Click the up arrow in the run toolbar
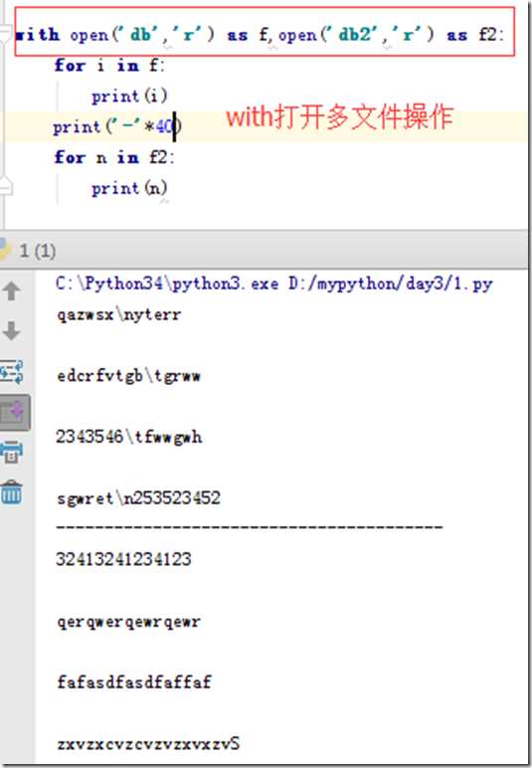Image resolution: width=532 pixels, height=768 pixels. tap(11, 290)
